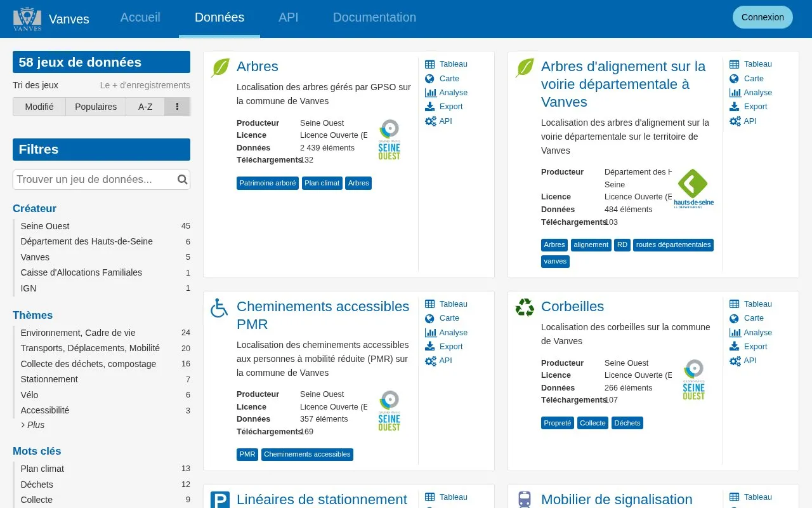Viewport: 812px width, 508px height.
Task: Click the train icon for Mobilier de signalisation
Action: click(524, 500)
